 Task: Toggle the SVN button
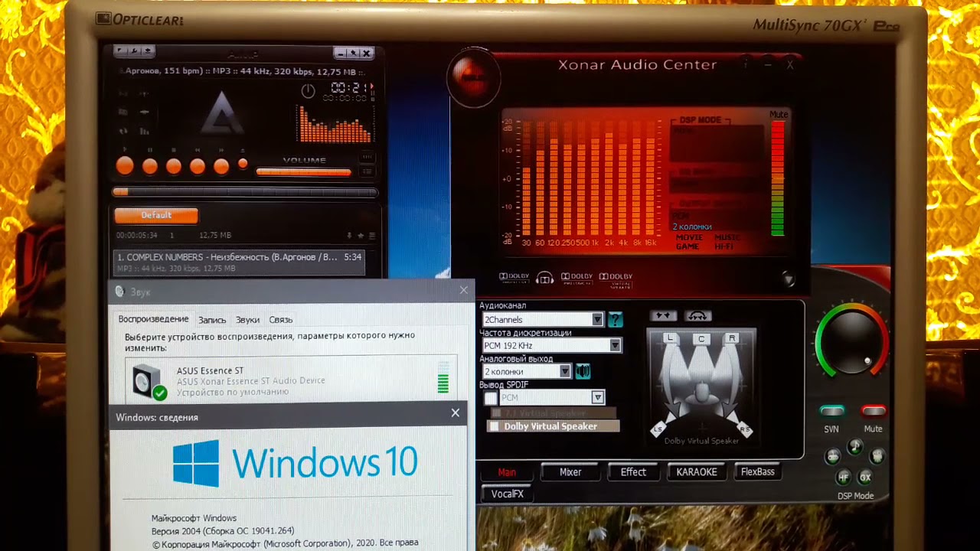pyautogui.click(x=831, y=411)
